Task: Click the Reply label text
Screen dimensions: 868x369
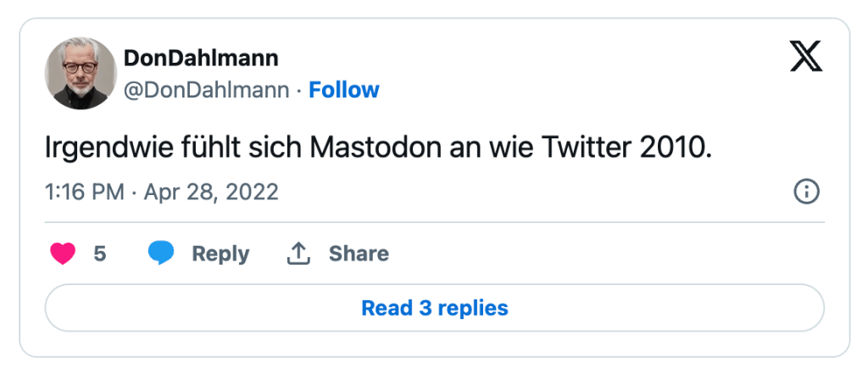Action: pos(220,254)
